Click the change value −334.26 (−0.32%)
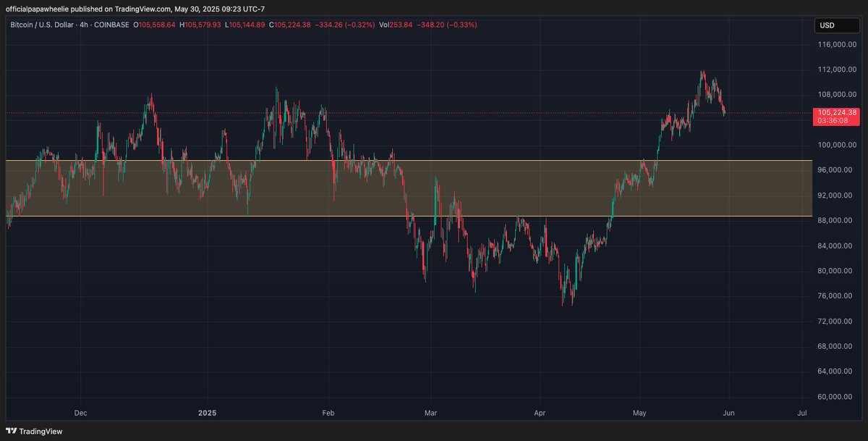868x441 pixels. coord(345,25)
